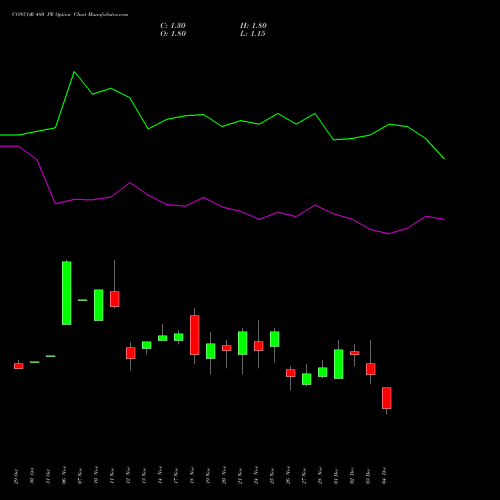Viewport: 500px width, 500px height.
Task: Click the 19 Nov date label
Action: (208, 475)
